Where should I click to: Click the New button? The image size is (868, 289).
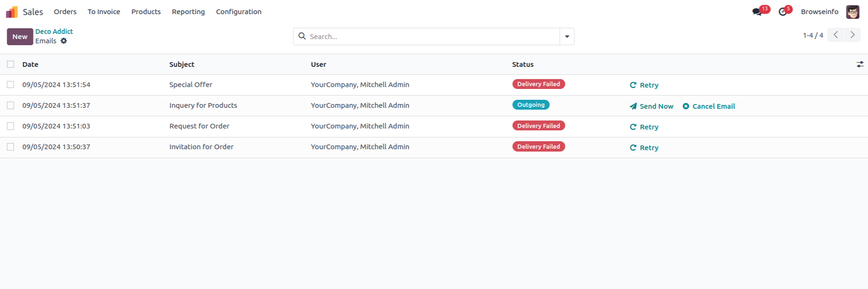[x=20, y=37]
